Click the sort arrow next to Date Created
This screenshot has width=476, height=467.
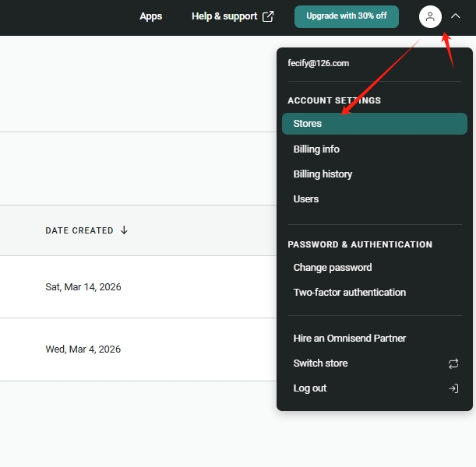point(124,230)
